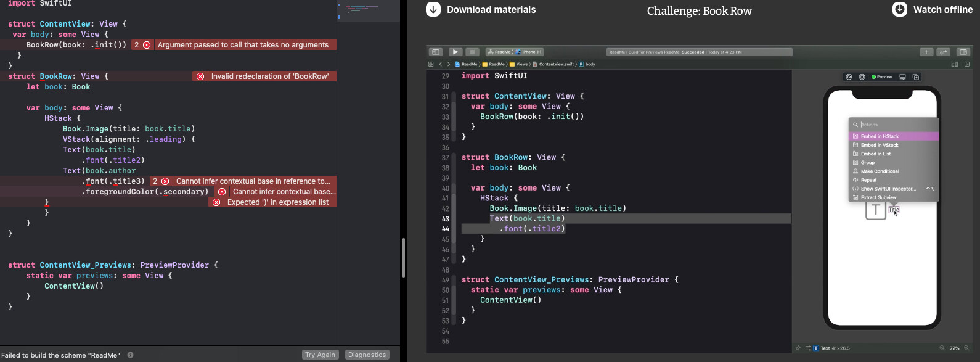The width and height of the screenshot is (980, 362).
Task: Open the ContentView.swift breadcrumb
Action: 553,64
